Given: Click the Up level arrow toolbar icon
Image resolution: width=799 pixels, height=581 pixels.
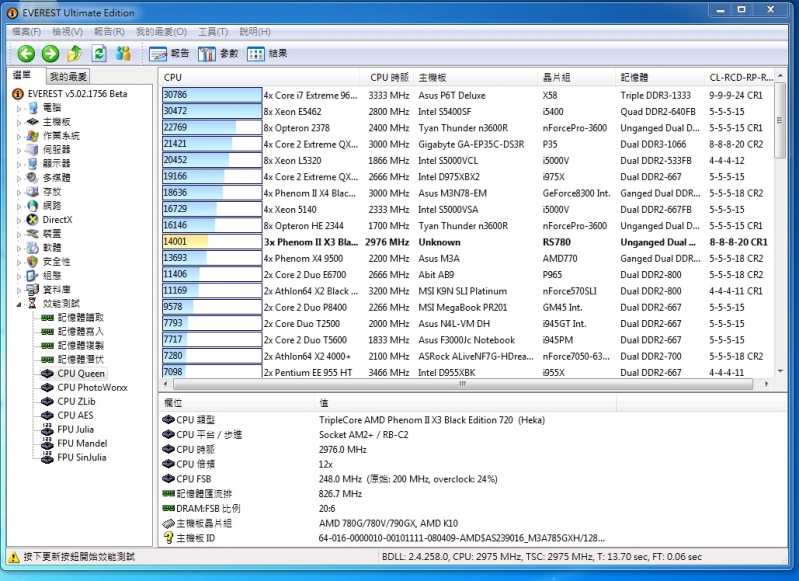Looking at the screenshot, I should tap(75, 53).
